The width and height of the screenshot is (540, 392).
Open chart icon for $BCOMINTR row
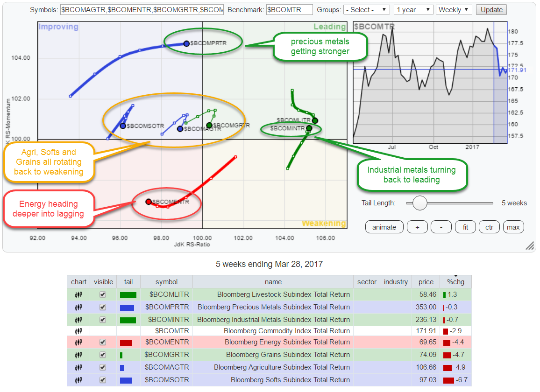(x=78, y=320)
